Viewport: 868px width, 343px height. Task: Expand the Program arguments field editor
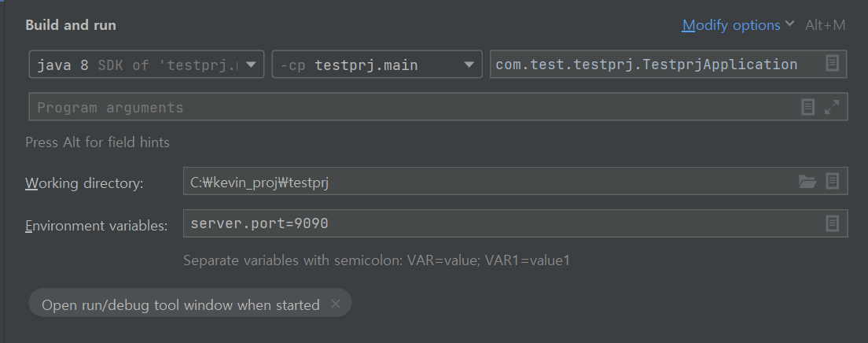(832, 107)
